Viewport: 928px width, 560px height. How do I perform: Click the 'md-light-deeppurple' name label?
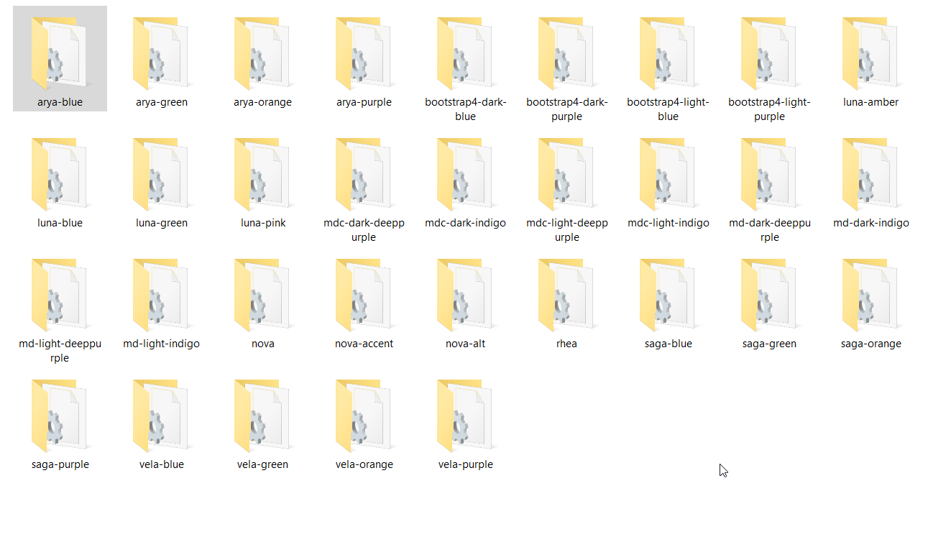pos(60,351)
